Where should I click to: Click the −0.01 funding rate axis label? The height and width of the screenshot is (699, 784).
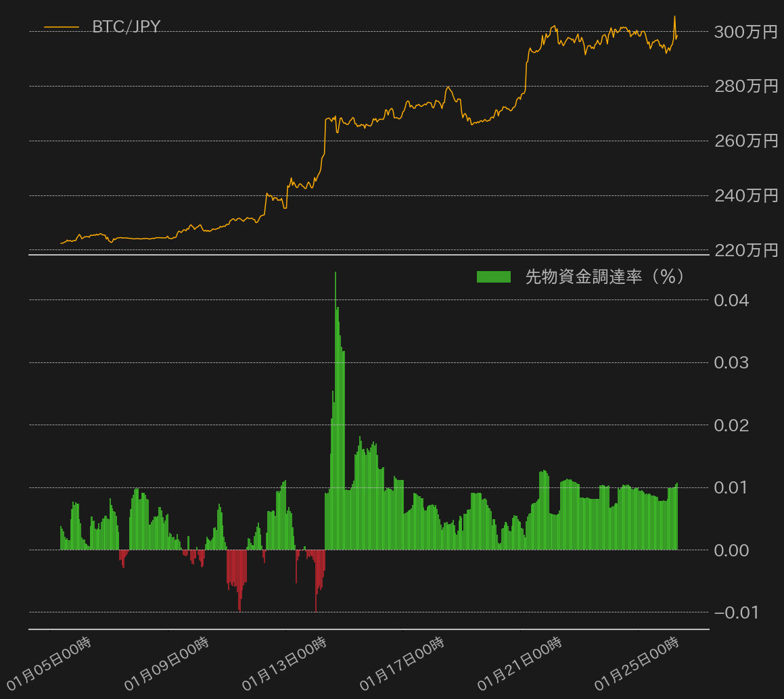736,612
